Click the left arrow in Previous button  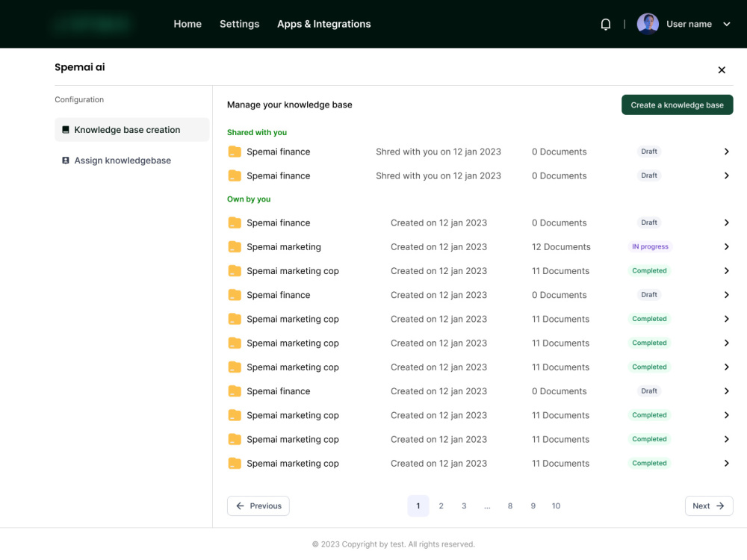coord(240,505)
